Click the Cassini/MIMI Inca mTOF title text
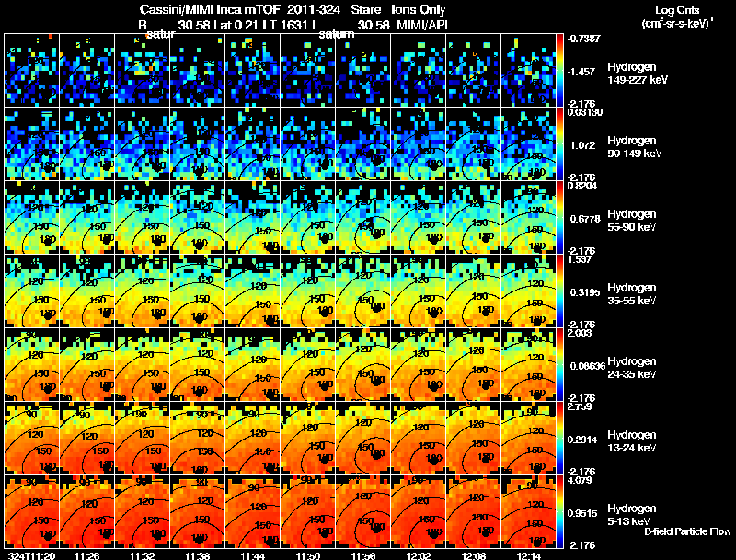736x560 pixels. click(x=211, y=9)
